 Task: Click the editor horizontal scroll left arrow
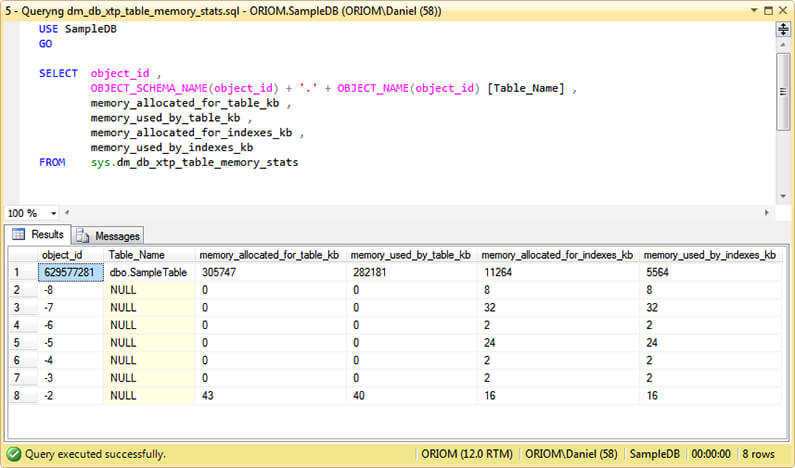coord(68,213)
